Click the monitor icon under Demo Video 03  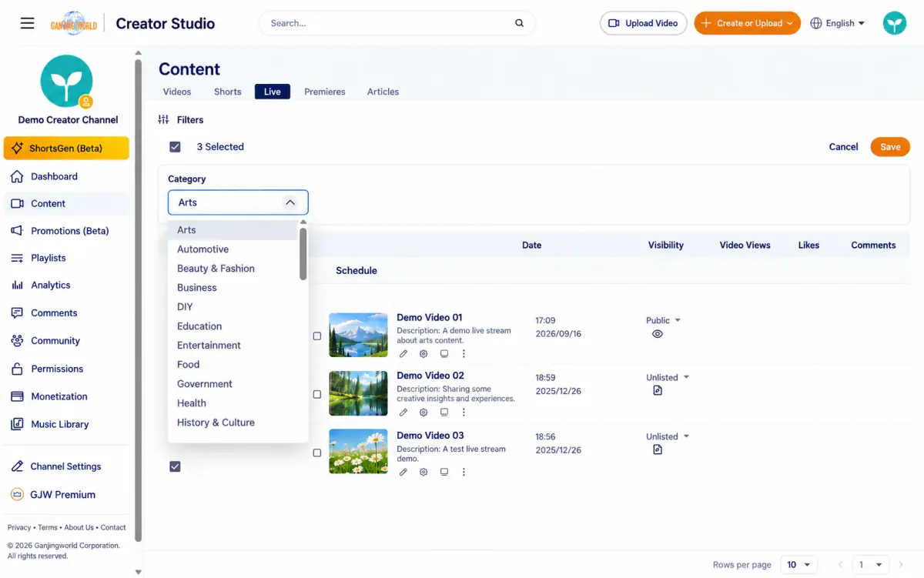(x=444, y=472)
